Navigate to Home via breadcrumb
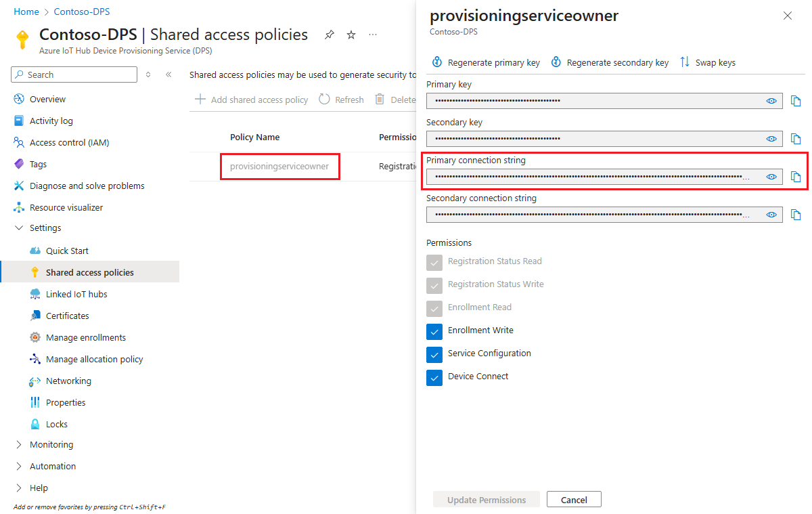812x514 pixels. 26,12
